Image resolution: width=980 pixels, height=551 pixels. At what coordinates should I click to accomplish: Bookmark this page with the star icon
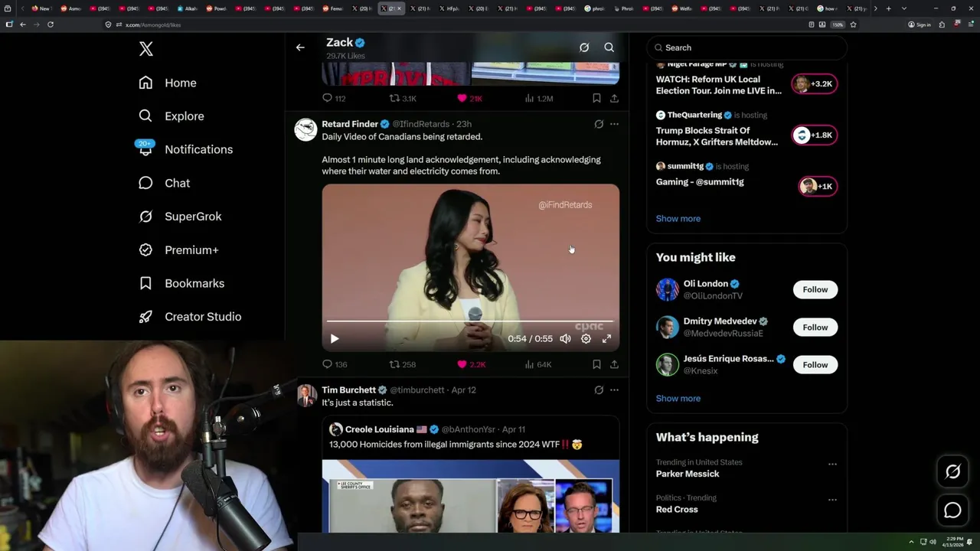coord(853,24)
